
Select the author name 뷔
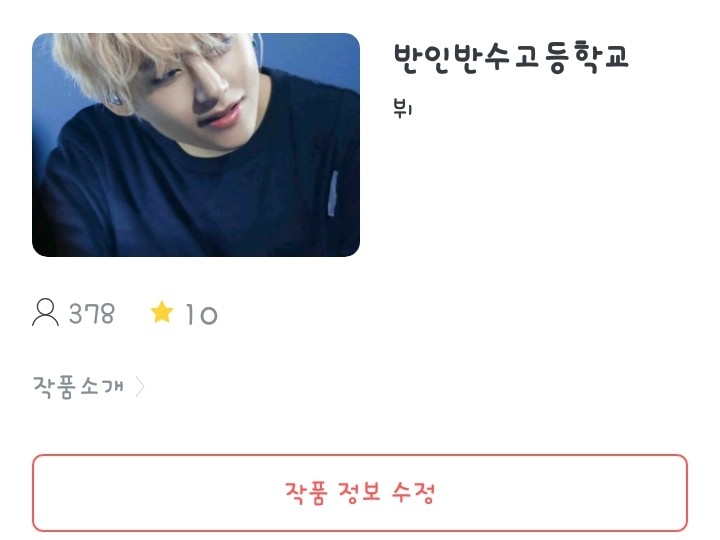403,109
